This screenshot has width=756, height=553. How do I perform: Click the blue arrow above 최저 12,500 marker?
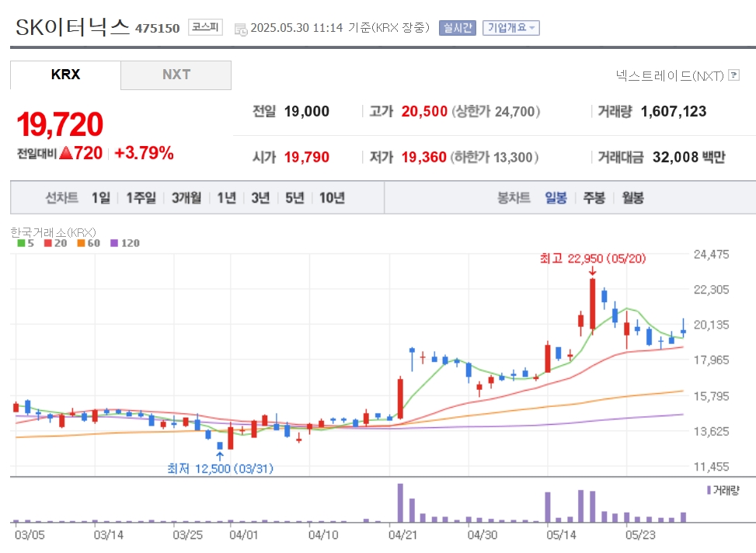point(220,456)
